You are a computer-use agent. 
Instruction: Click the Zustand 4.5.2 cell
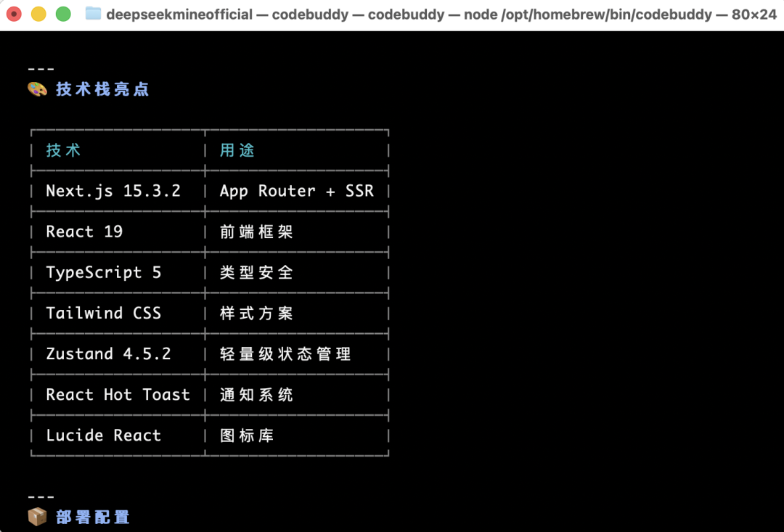pyautogui.click(x=108, y=353)
